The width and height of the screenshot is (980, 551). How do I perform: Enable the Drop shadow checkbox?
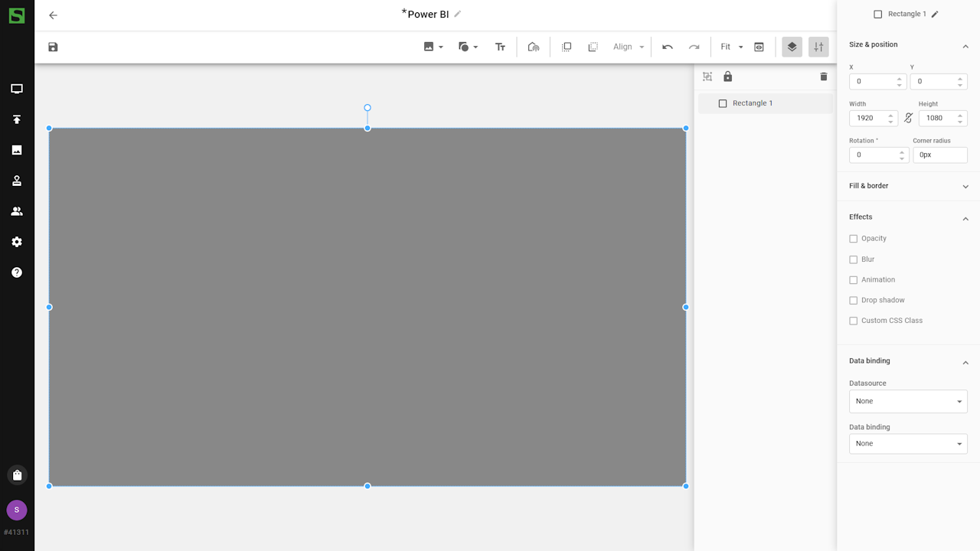[x=854, y=301]
